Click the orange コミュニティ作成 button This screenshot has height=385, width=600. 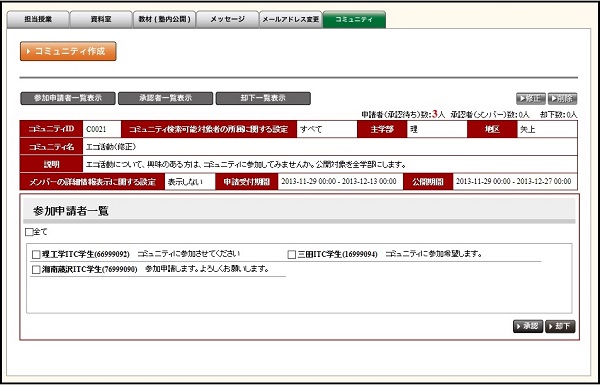click(x=68, y=51)
